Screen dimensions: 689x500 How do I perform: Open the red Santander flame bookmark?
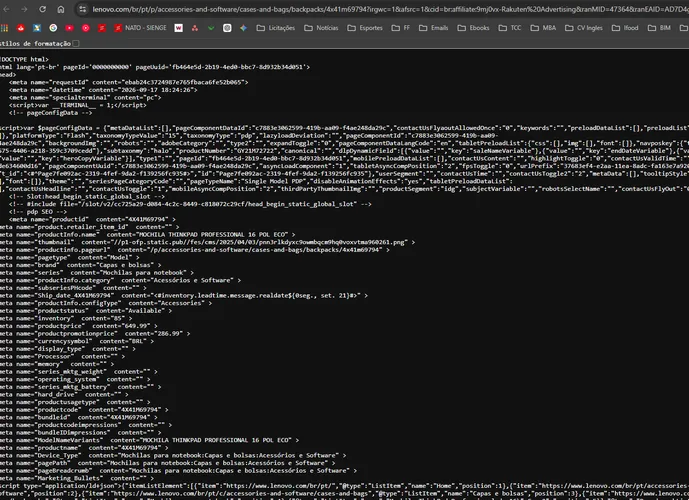21,28
